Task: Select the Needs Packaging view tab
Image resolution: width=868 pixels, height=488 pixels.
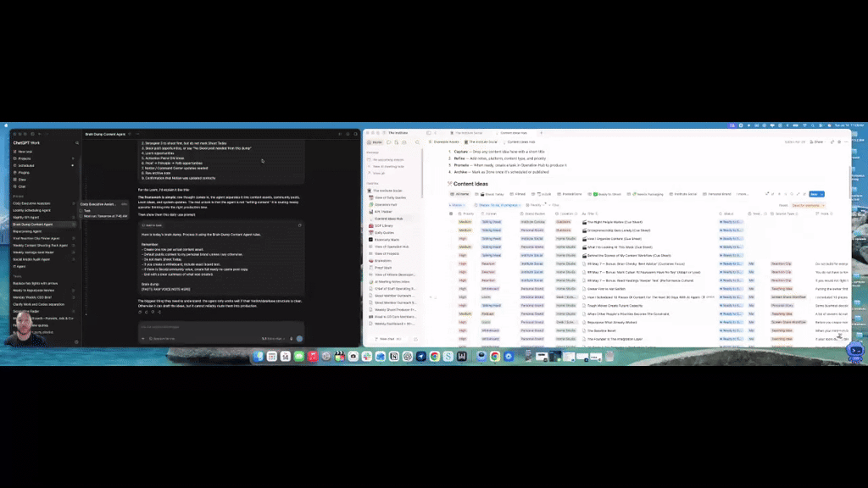Action: coord(647,194)
